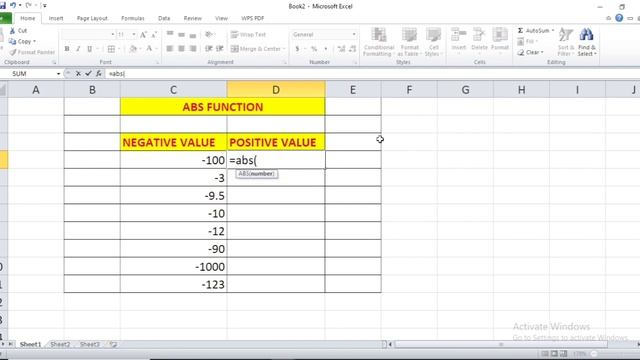Open the Review ribbon tab
The height and width of the screenshot is (360, 640).
192,18
